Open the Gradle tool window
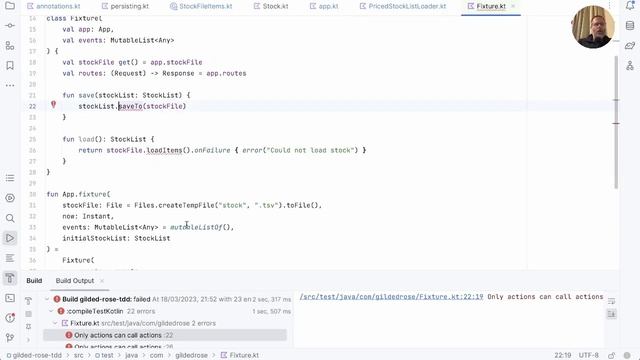 pyautogui.click(x=630, y=45)
